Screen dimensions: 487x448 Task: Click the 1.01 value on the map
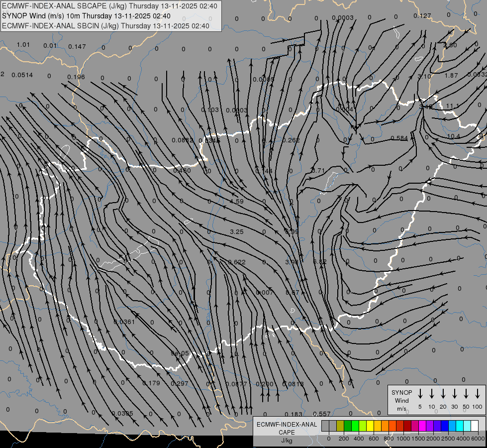click(23, 45)
